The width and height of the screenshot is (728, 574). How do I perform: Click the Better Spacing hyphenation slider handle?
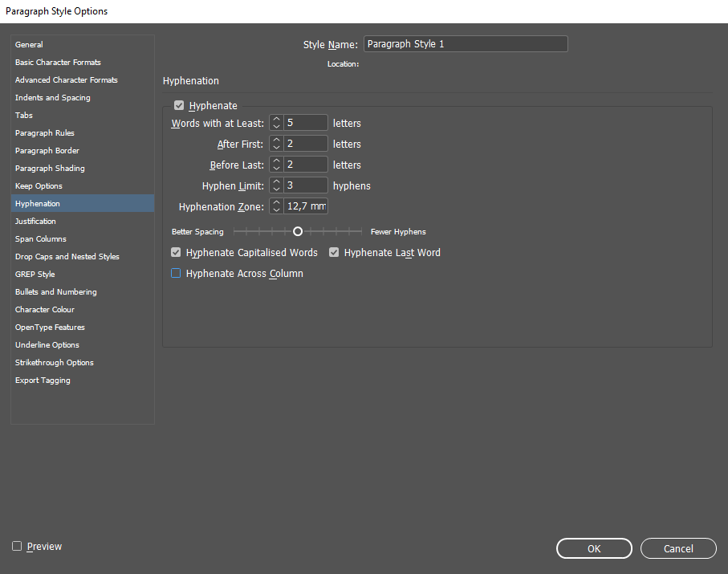(x=298, y=231)
